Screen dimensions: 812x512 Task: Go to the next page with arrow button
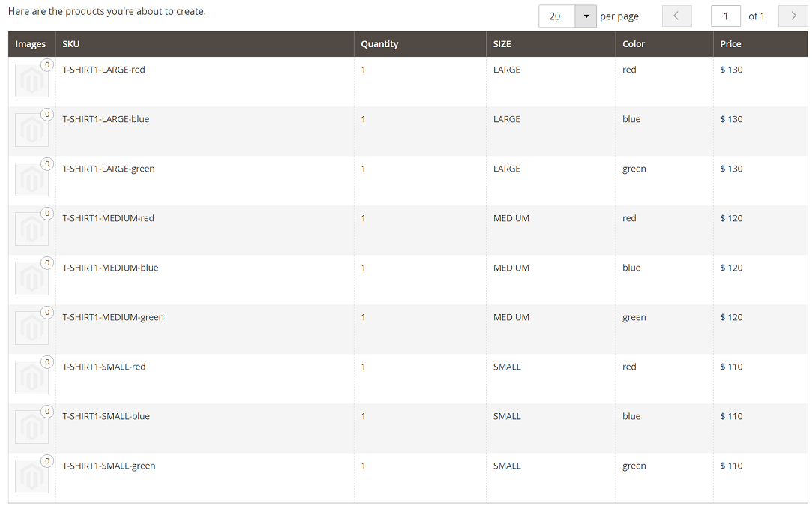coord(793,16)
